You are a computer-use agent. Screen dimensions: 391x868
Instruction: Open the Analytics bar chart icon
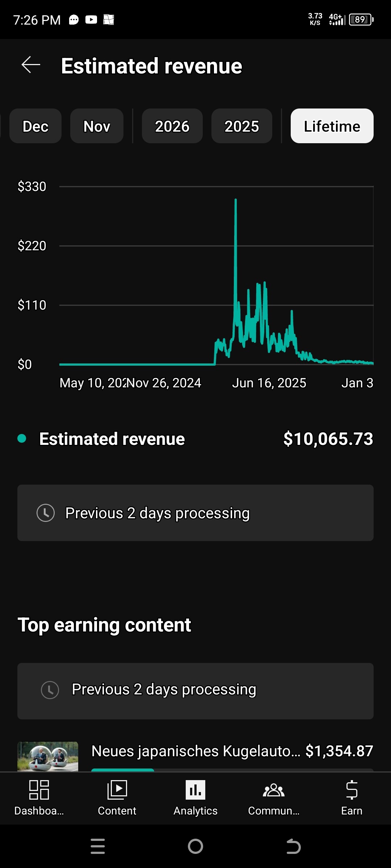(x=195, y=790)
